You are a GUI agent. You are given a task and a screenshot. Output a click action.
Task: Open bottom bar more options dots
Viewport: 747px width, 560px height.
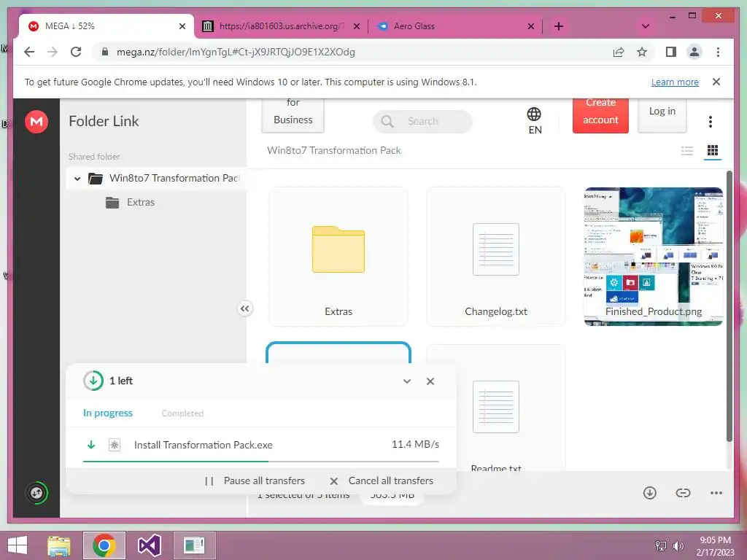point(716,493)
